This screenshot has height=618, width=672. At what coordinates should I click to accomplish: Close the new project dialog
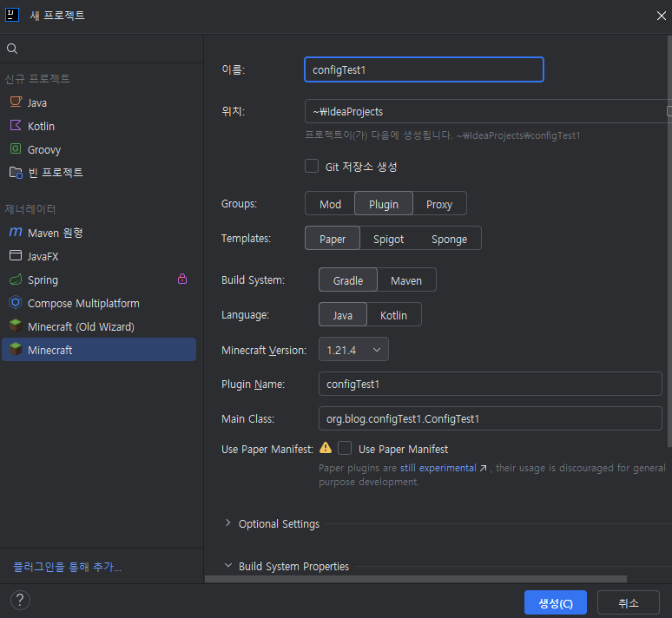(x=662, y=16)
